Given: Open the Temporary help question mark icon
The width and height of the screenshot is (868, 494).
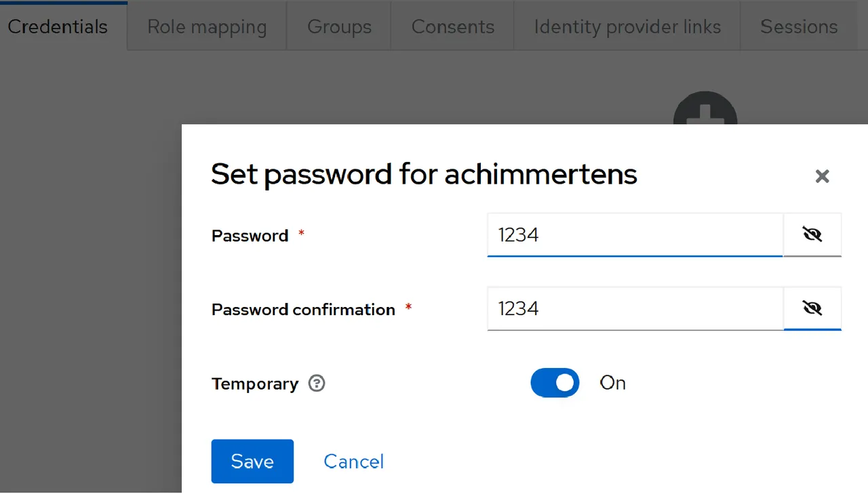Looking at the screenshot, I should [317, 384].
